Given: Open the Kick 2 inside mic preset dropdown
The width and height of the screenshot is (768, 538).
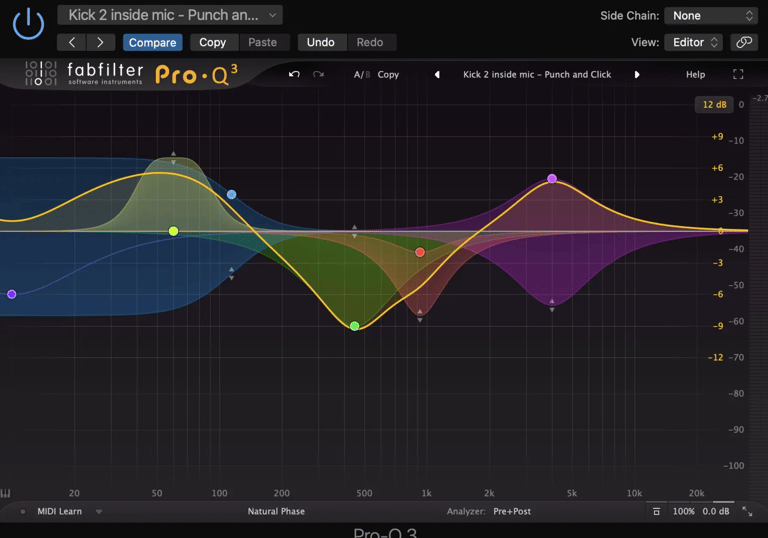Looking at the screenshot, I should click(170, 15).
